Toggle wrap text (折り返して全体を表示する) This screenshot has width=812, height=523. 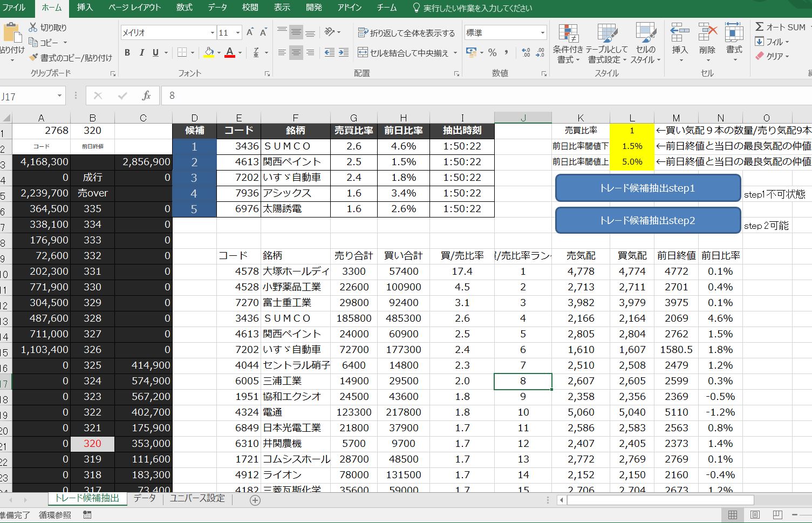click(407, 33)
